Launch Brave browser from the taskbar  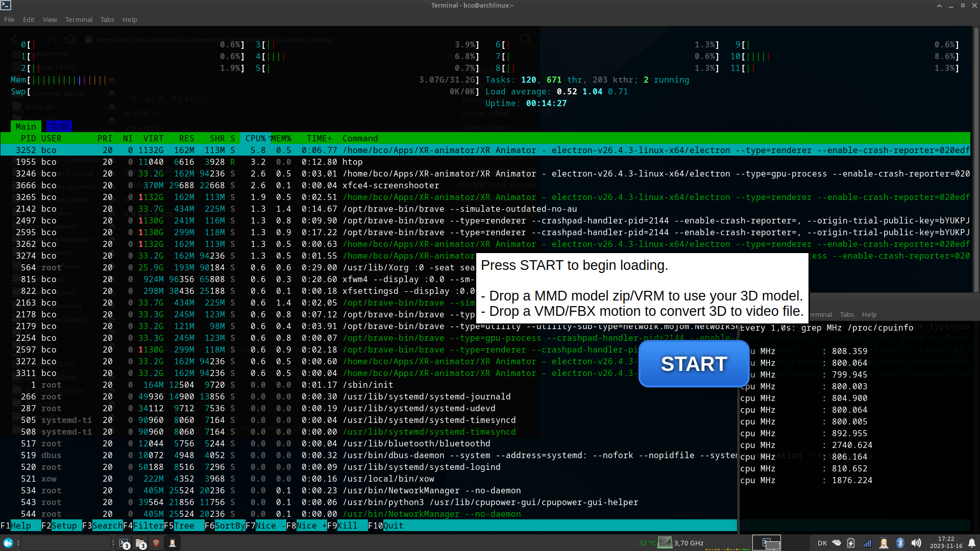pos(156,543)
